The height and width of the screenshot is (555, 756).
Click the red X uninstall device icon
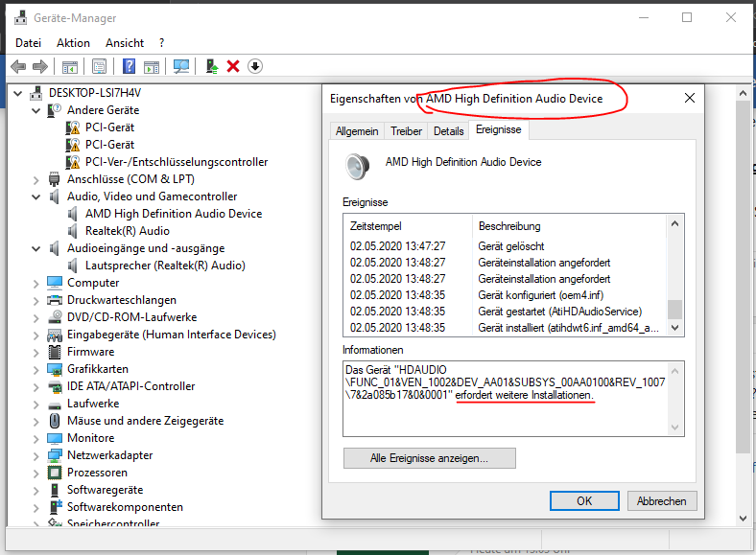pyautogui.click(x=233, y=66)
